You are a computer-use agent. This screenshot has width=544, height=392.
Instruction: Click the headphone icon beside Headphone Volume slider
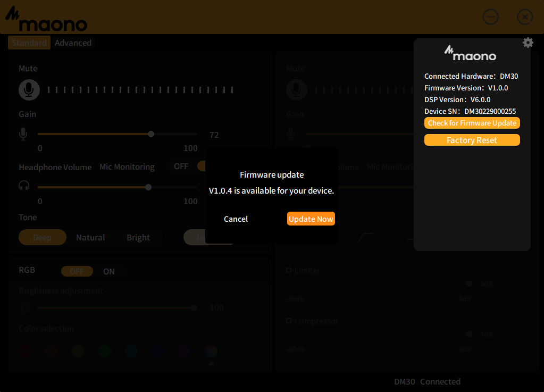coord(23,185)
